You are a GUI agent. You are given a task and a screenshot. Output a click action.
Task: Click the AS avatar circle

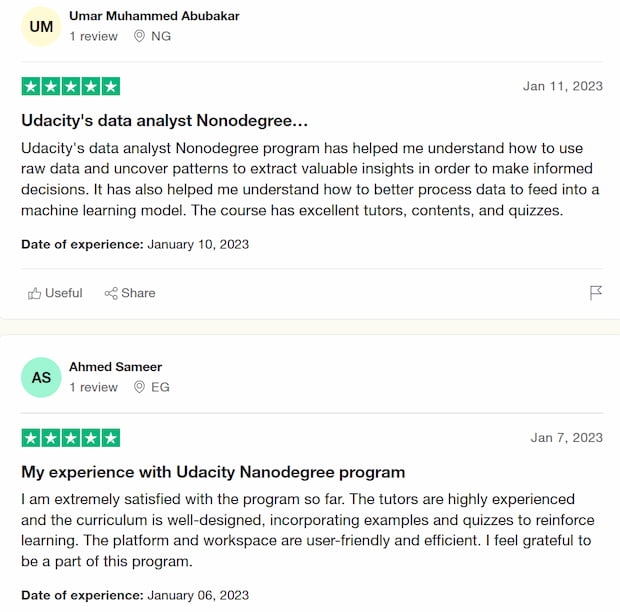click(41, 377)
